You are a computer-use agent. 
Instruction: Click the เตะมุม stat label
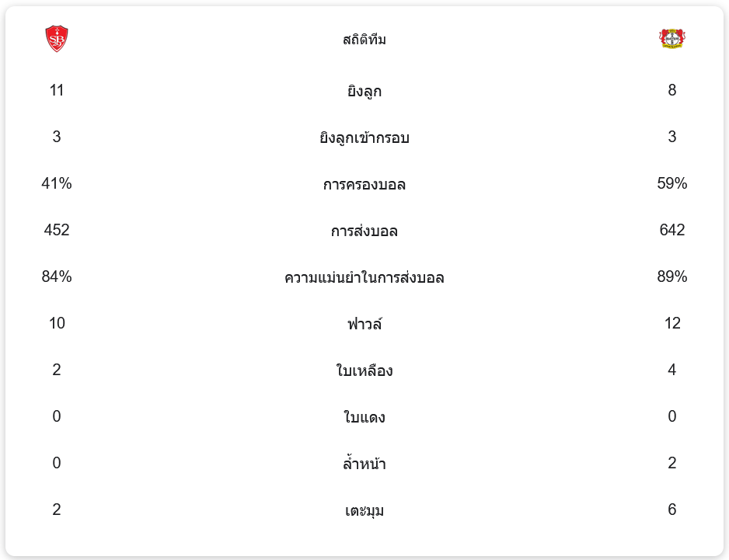pos(364,510)
